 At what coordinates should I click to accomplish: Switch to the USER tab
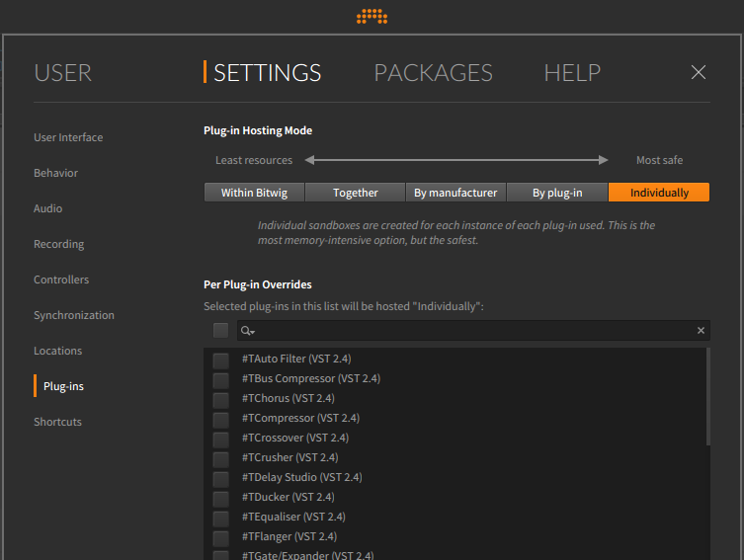pos(62,73)
